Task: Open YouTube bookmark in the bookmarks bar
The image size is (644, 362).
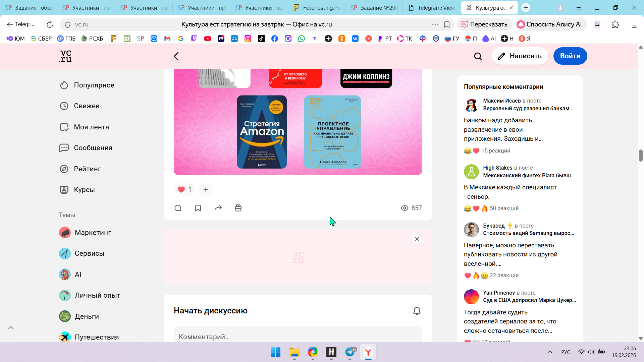Action: coord(208,39)
